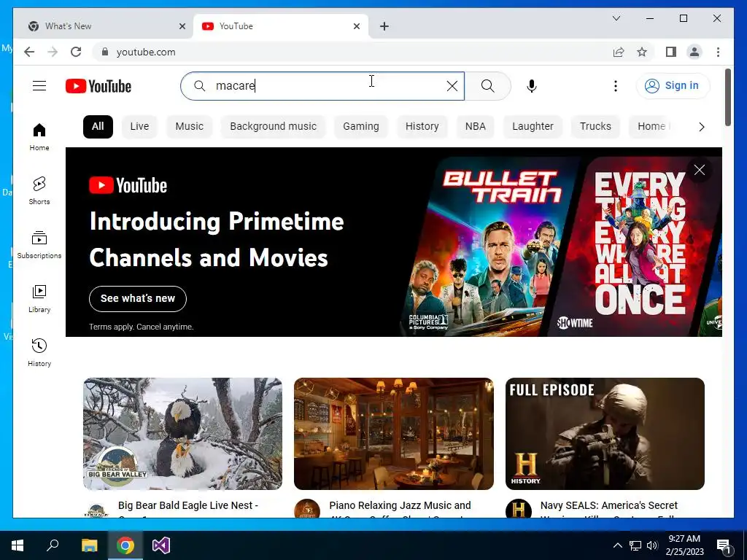The width and height of the screenshot is (747, 560).
Task: Click the browser Back arrow
Action: pos(29,52)
